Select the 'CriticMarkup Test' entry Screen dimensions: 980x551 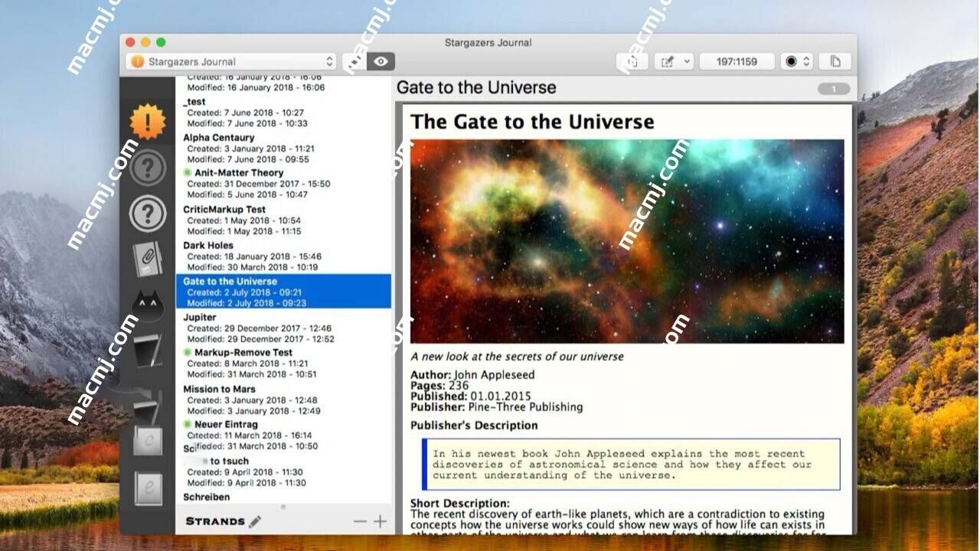[283, 220]
